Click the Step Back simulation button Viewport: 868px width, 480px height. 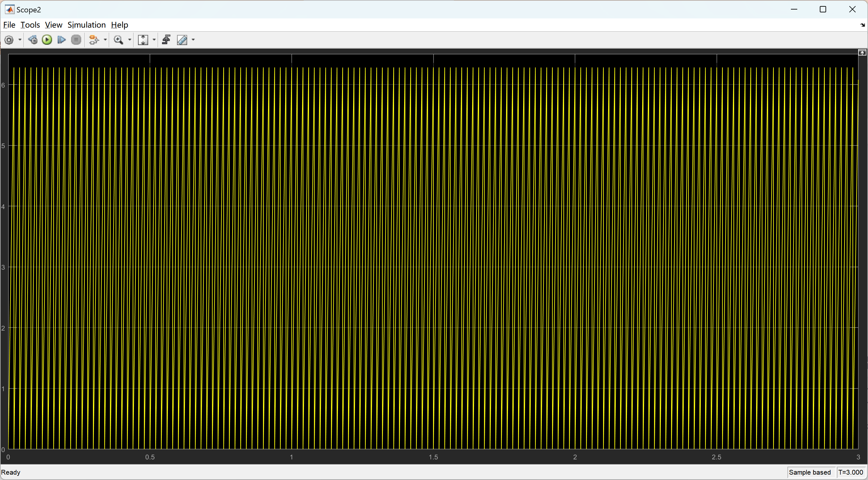33,40
